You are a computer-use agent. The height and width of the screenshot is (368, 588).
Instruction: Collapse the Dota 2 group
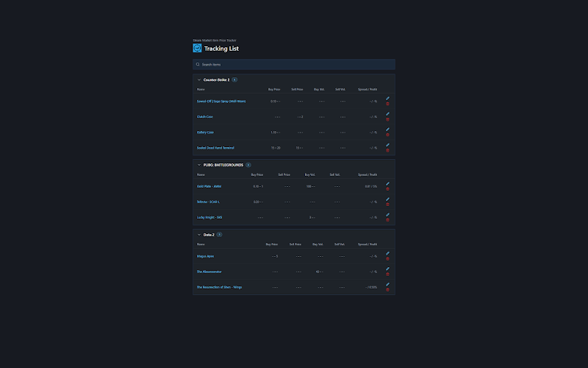(x=199, y=235)
